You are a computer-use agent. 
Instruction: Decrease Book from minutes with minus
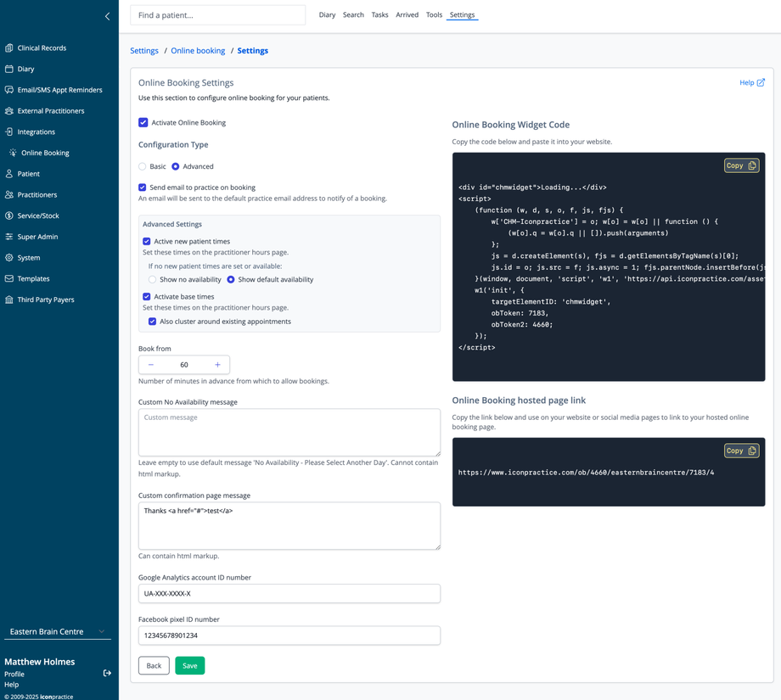point(151,365)
